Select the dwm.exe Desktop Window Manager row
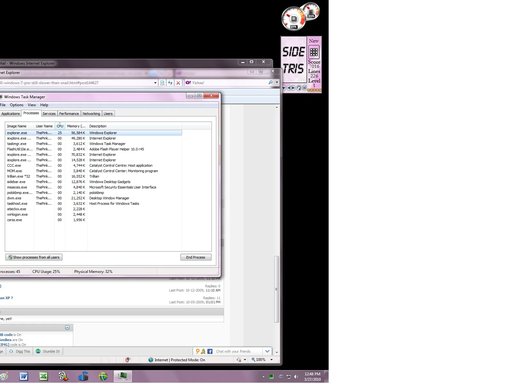This screenshot has height=384, width=512. coord(94,198)
